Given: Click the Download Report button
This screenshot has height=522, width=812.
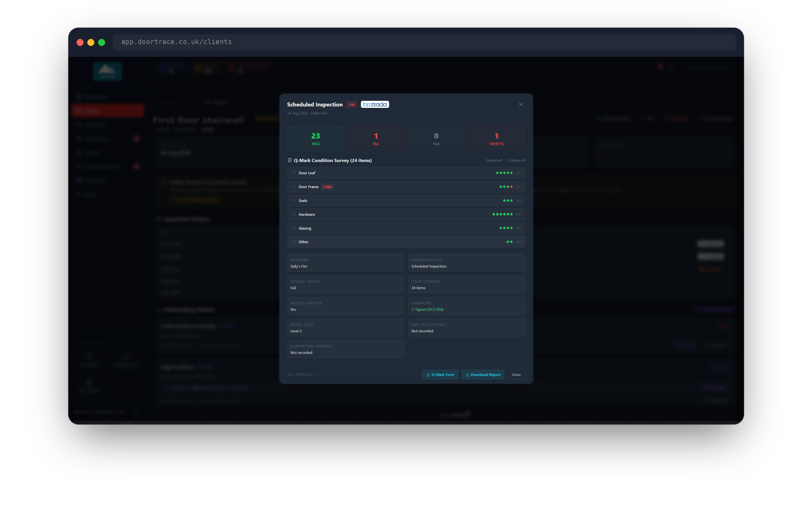Looking at the screenshot, I should [483, 374].
